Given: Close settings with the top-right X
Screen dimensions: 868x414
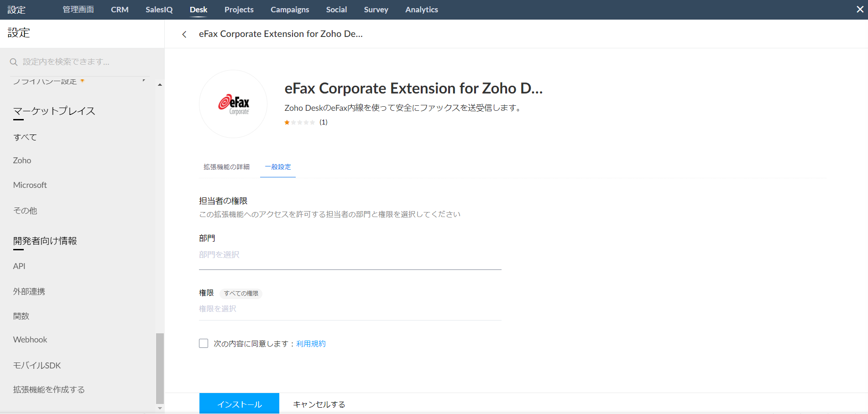Looking at the screenshot, I should pos(860,10).
